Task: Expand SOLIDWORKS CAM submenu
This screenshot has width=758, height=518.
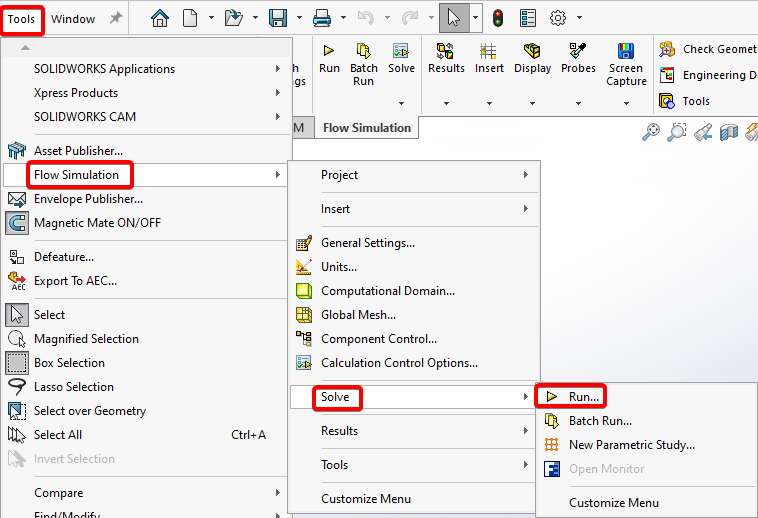Action: coord(147,117)
